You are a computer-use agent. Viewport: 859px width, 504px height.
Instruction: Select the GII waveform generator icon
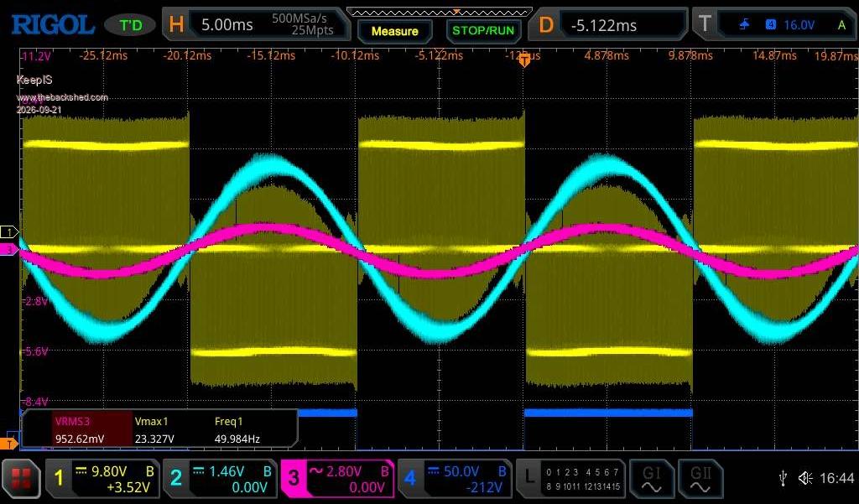click(700, 479)
